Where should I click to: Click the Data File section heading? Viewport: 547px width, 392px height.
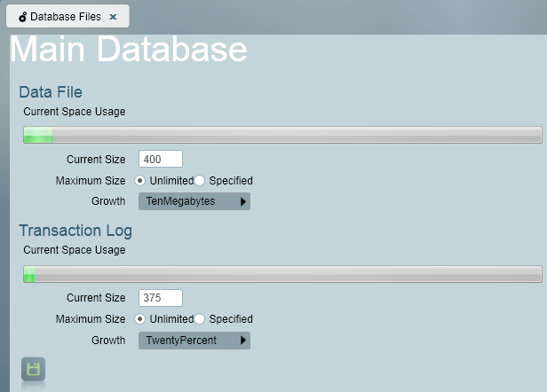[x=51, y=92]
